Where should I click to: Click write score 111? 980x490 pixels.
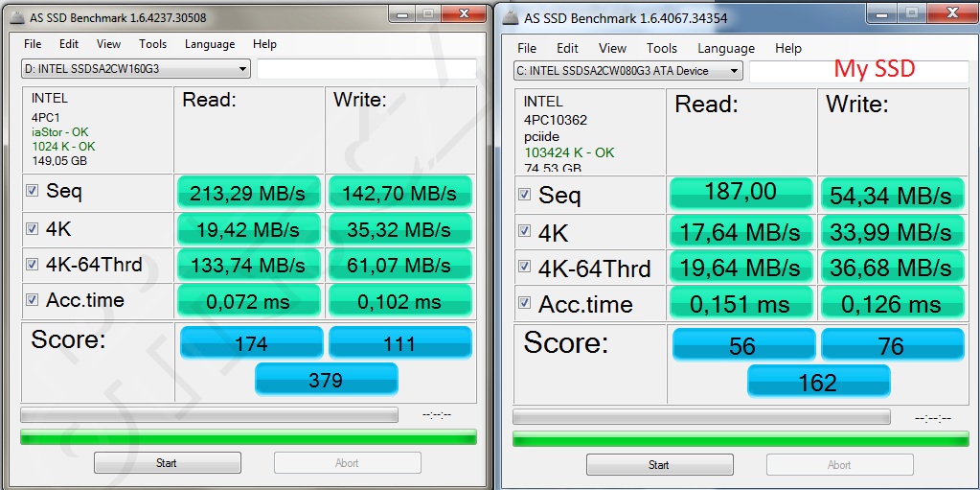click(400, 342)
